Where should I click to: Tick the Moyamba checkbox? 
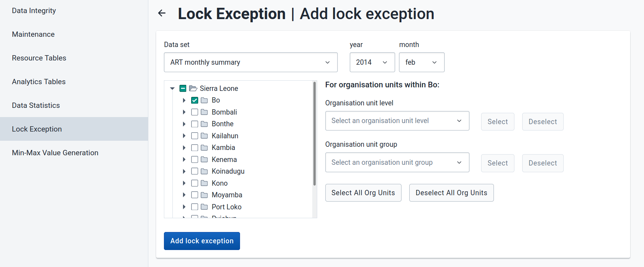pos(195,195)
